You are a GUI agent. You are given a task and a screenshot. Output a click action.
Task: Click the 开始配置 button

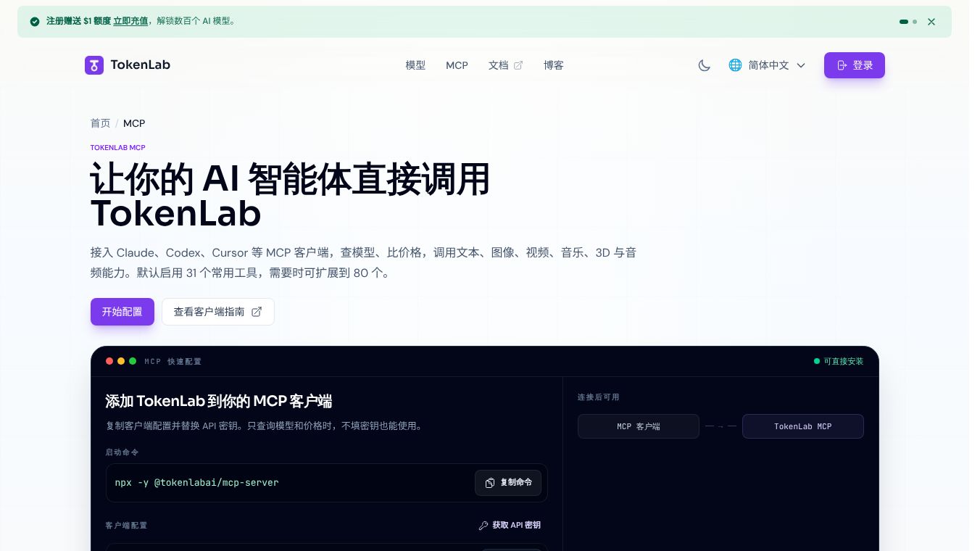122,312
